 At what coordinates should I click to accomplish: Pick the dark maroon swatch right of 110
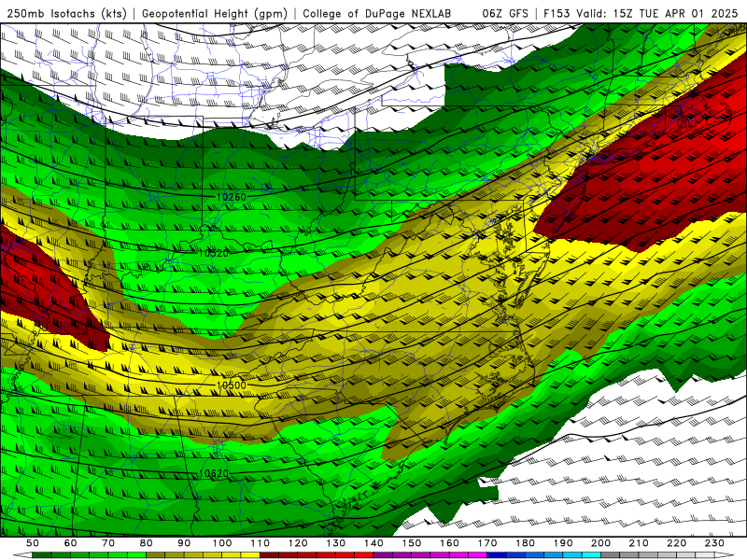269,555
